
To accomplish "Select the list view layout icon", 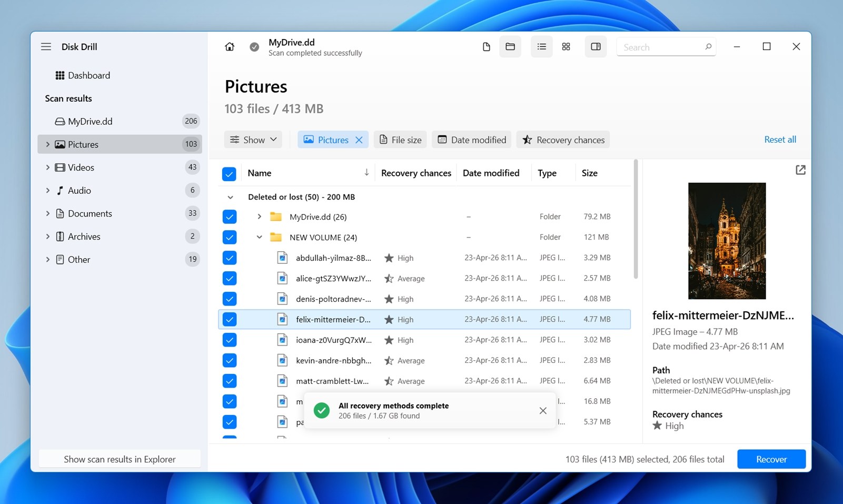I will [x=541, y=47].
